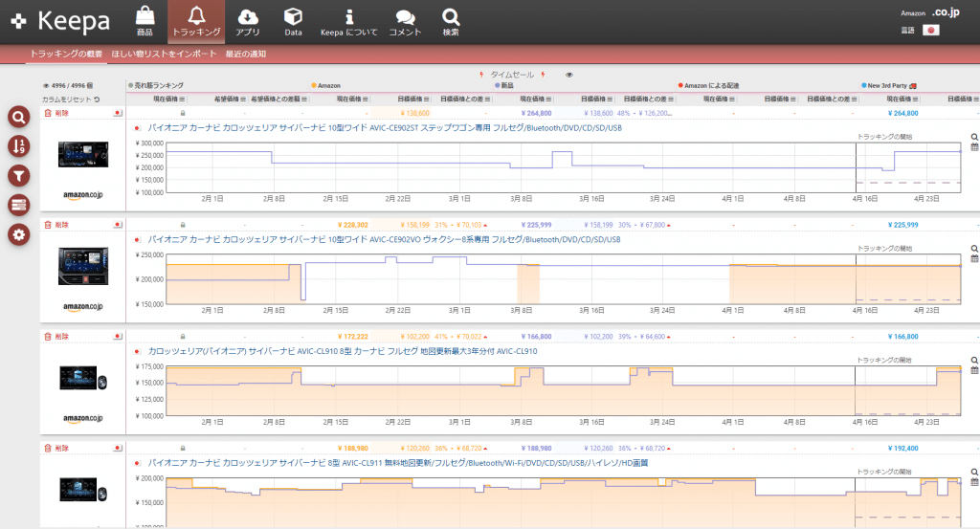980x529 pixels.
Task: Toggle the lock icon in first product row
Action: point(181,113)
